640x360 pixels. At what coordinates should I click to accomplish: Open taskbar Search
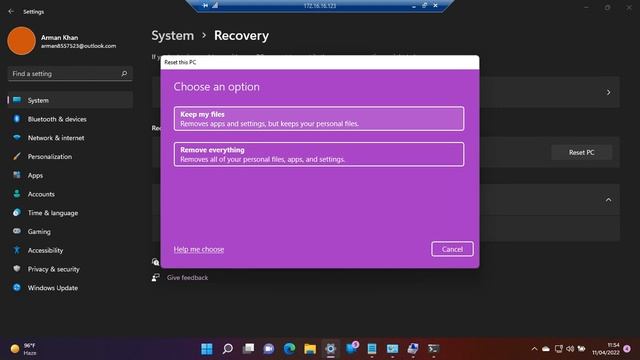228,349
